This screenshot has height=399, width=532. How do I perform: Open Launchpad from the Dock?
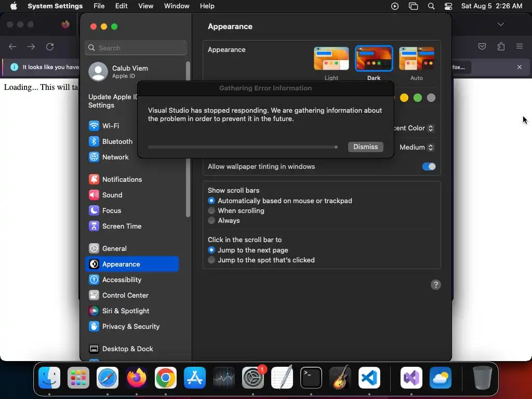78,378
